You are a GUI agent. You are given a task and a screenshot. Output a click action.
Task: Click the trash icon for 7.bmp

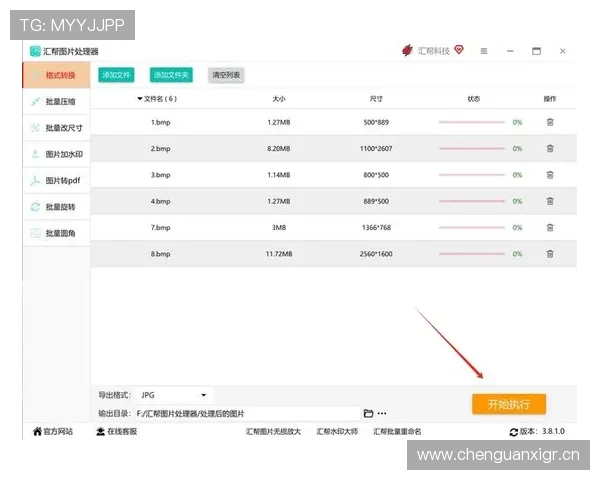coord(550,227)
